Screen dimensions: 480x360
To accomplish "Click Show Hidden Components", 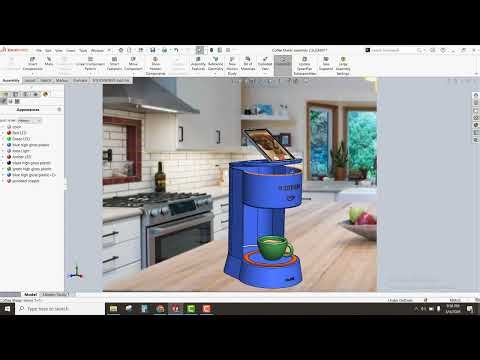I will point(155,66).
